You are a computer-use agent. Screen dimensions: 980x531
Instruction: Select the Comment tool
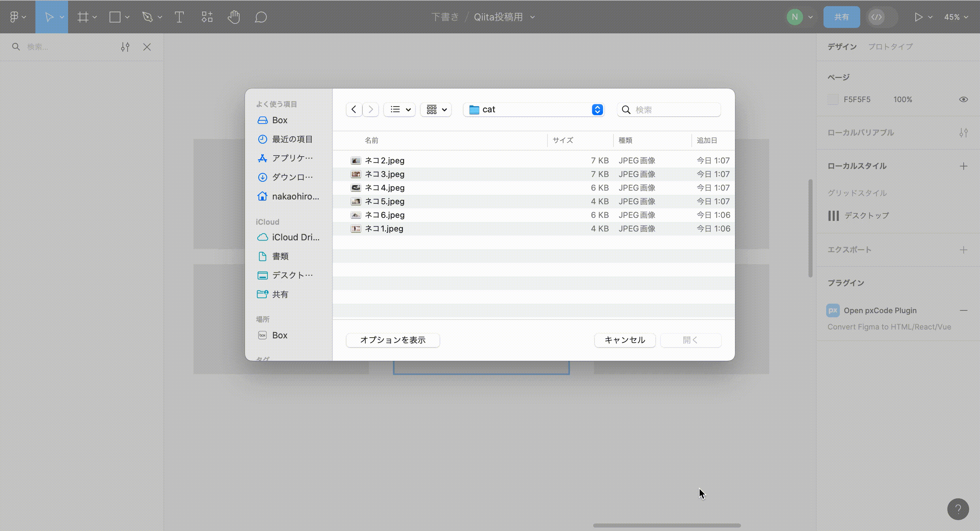pos(261,16)
